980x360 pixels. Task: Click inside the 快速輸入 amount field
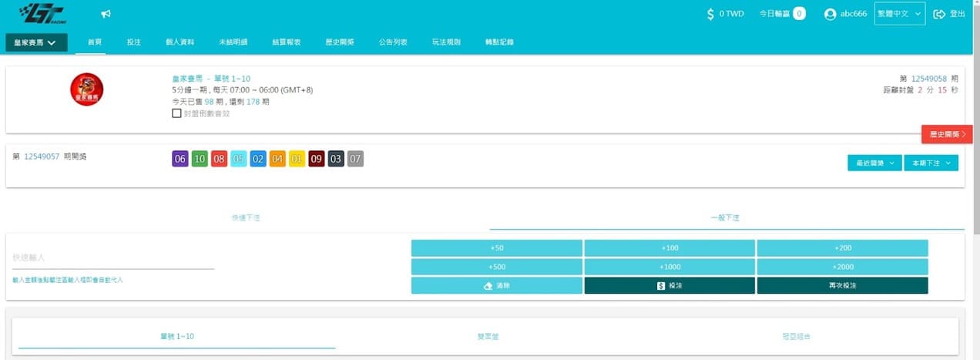113,257
